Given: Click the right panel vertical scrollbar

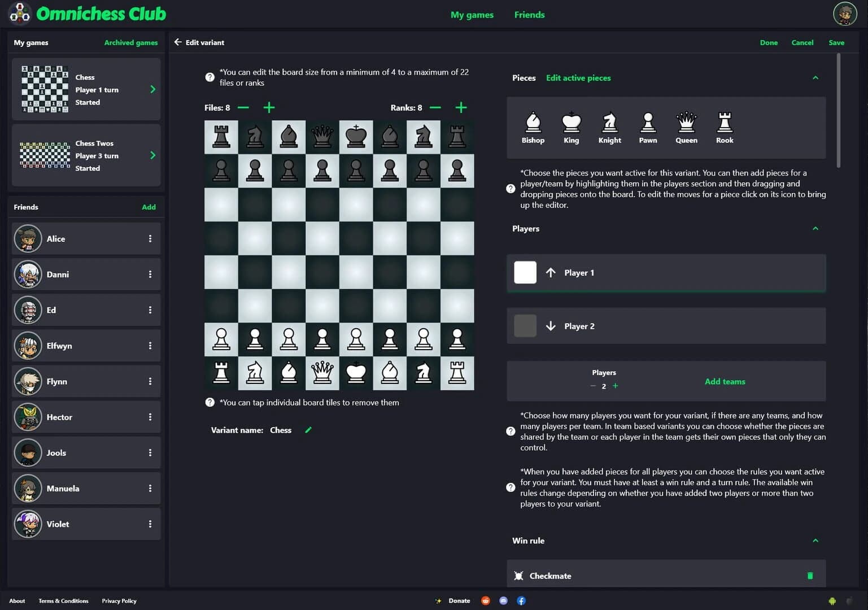Looking at the screenshot, I should 839,110.
